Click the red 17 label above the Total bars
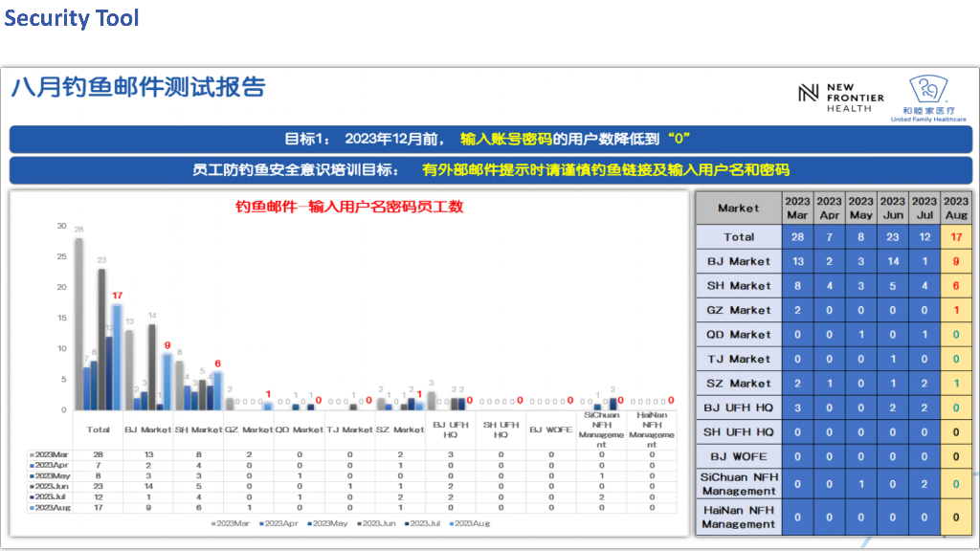The width and height of the screenshot is (980, 551). pos(118,296)
